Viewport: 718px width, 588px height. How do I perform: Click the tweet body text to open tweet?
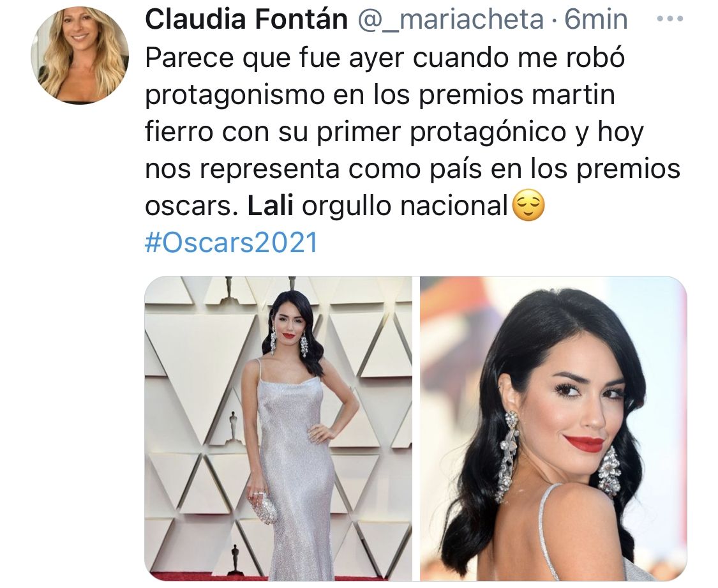tap(412, 132)
